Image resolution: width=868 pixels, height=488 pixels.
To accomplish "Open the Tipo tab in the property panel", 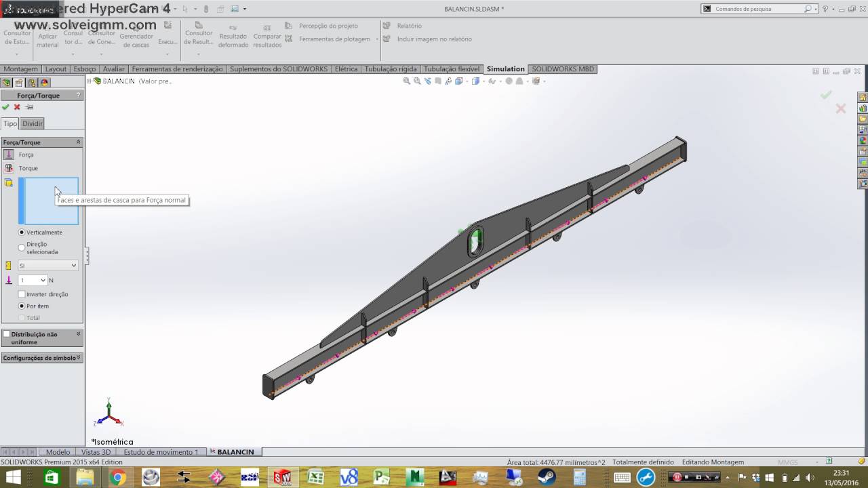I will (10, 123).
